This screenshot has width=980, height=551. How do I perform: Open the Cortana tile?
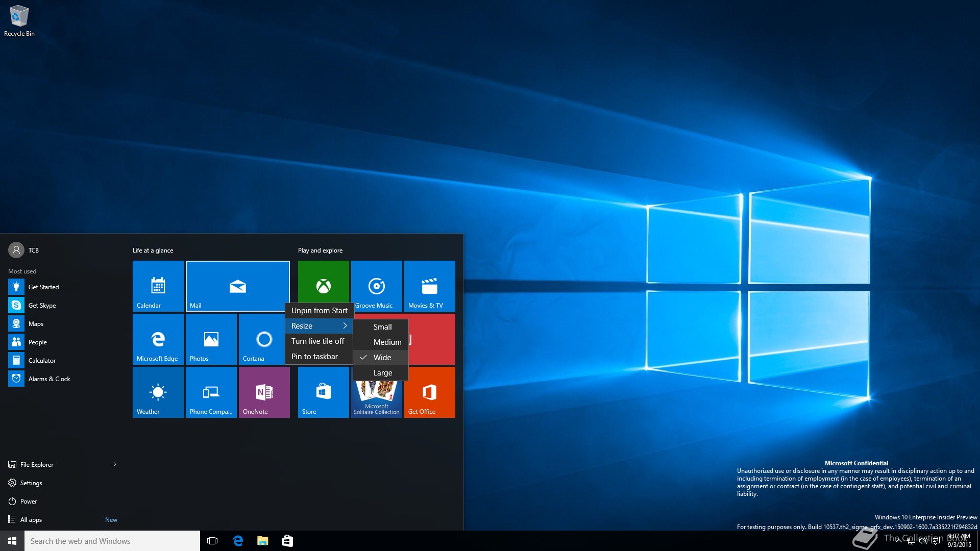262,339
